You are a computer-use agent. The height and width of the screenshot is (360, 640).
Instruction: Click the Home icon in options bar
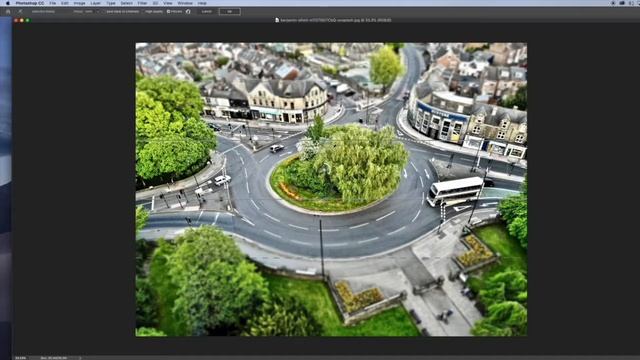pyautogui.click(x=8, y=11)
